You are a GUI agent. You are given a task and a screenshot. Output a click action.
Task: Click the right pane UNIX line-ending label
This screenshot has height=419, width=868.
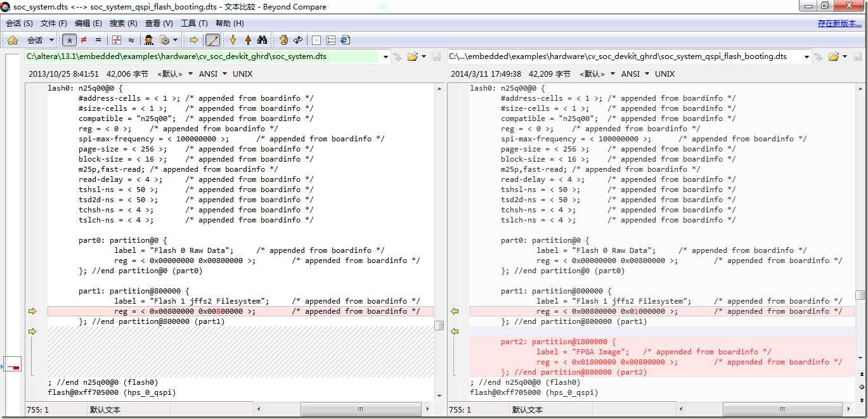[664, 74]
